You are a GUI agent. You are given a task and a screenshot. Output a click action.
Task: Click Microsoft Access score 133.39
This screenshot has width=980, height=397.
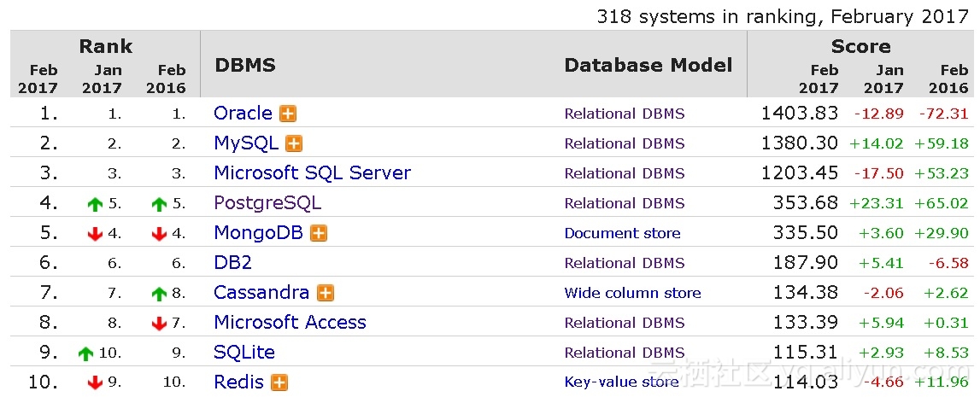[805, 322]
